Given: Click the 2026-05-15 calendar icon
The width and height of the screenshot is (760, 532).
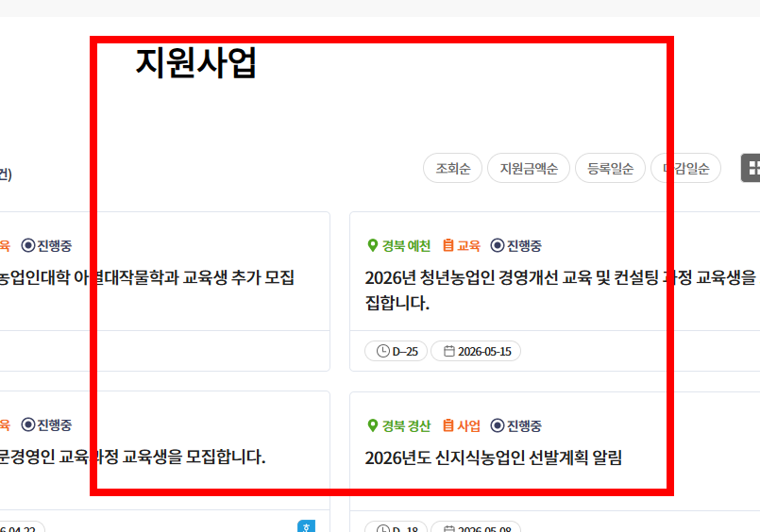Looking at the screenshot, I should [449, 351].
